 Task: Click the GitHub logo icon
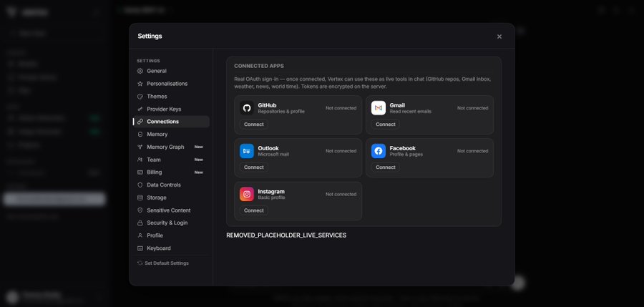pos(247,108)
